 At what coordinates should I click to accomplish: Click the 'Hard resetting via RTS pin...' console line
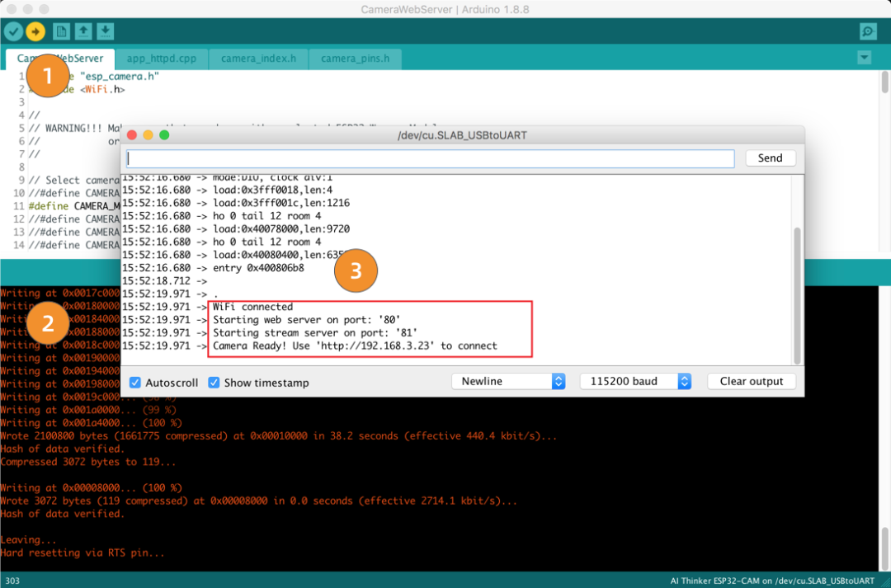pyautogui.click(x=82, y=553)
